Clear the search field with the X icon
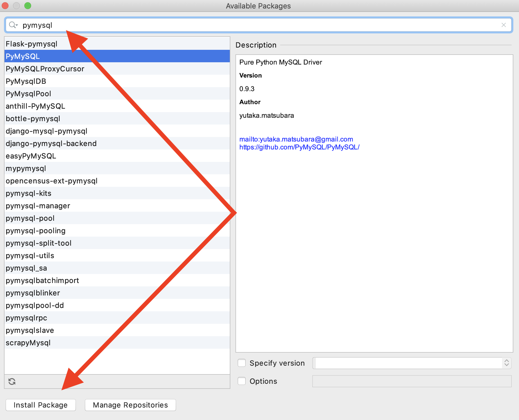 coord(504,25)
